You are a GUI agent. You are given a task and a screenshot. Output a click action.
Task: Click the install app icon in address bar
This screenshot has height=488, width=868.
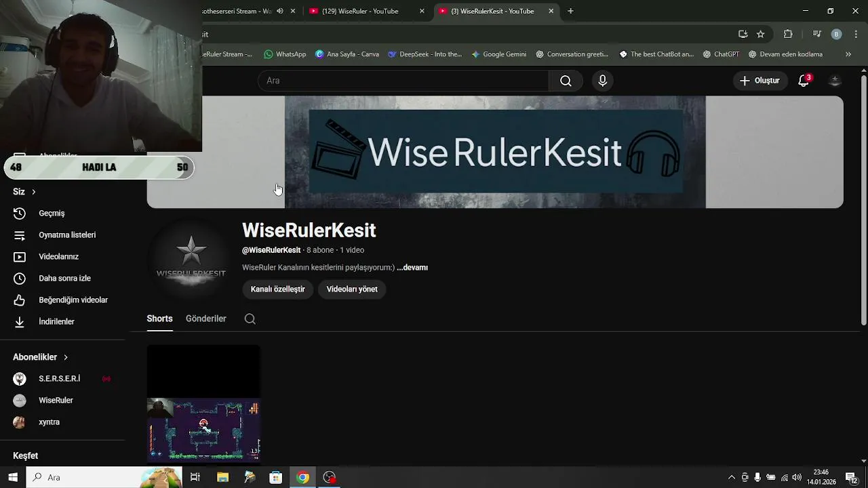tap(743, 35)
